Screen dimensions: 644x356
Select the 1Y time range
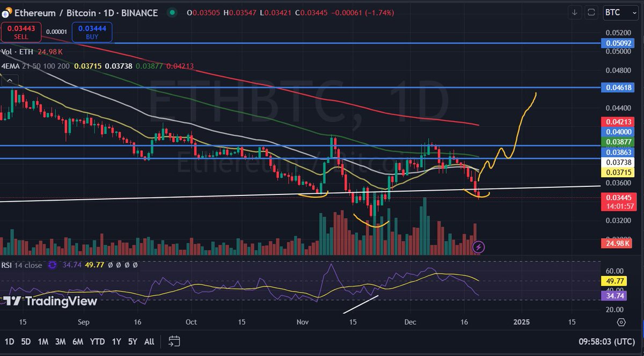click(116, 341)
